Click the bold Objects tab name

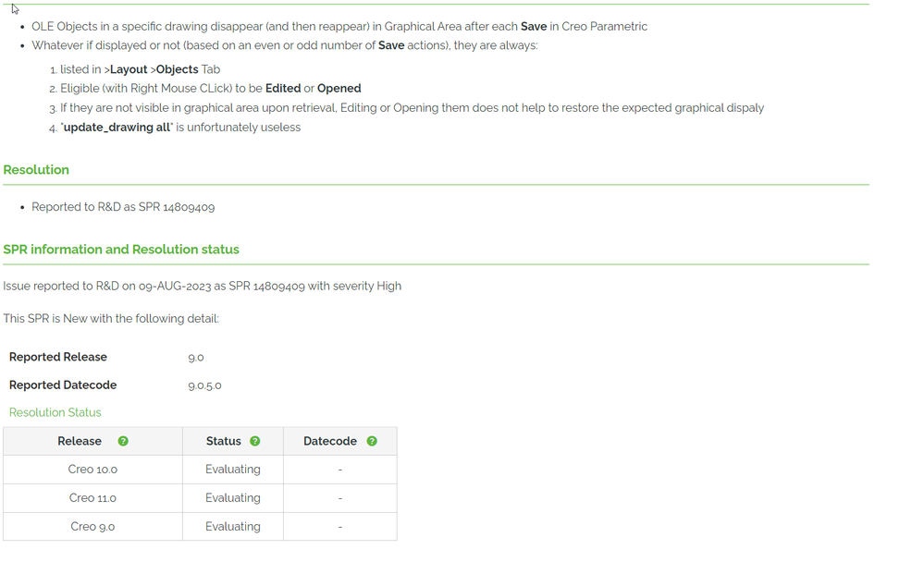pyautogui.click(x=177, y=69)
